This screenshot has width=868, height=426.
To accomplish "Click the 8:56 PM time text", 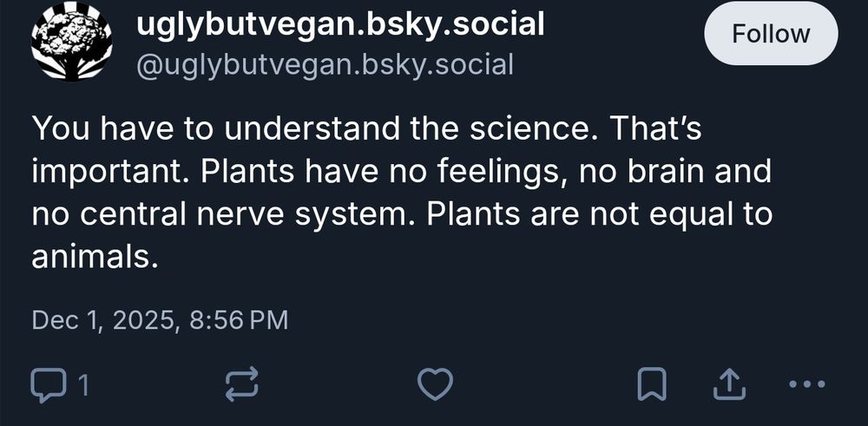I will point(238,320).
